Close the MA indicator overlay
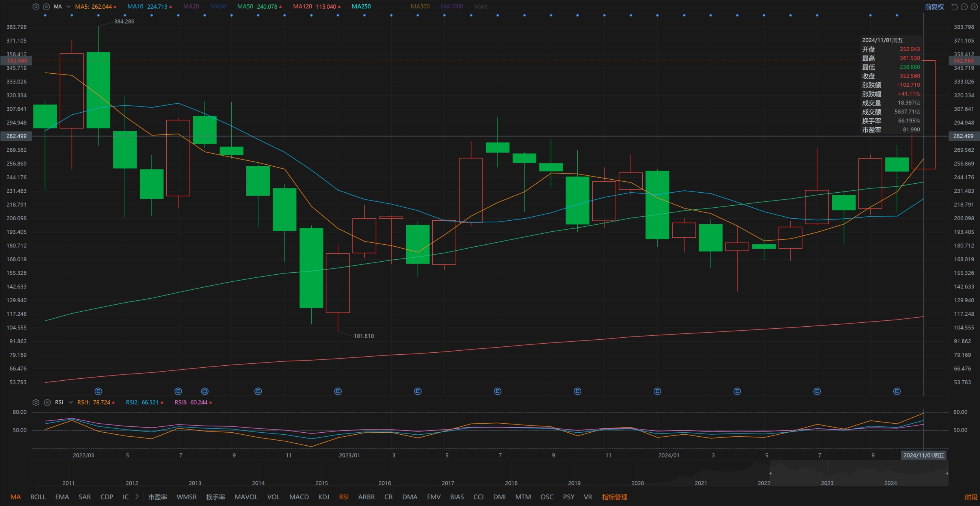 (x=46, y=7)
